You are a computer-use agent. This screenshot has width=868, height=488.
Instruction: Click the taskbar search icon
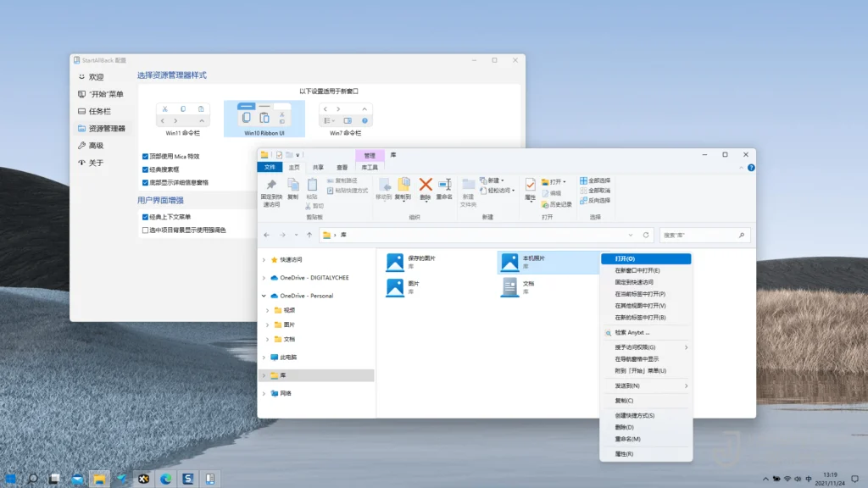pyautogui.click(x=32, y=479)
